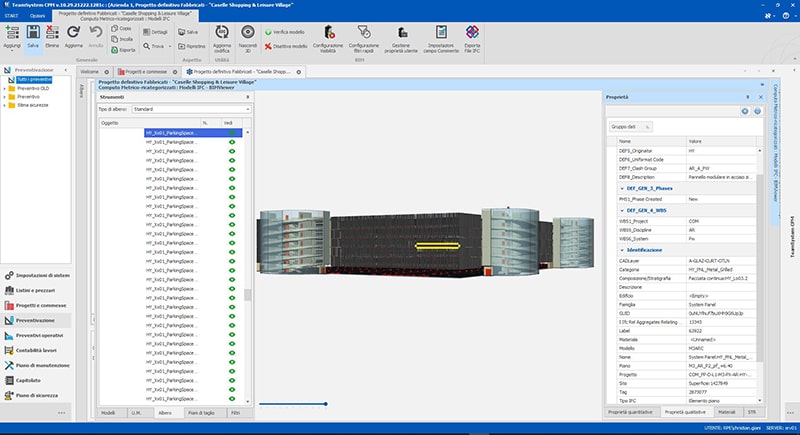Click the Trova magnifier button
This screenshot has width=800, height=435.
154,46
